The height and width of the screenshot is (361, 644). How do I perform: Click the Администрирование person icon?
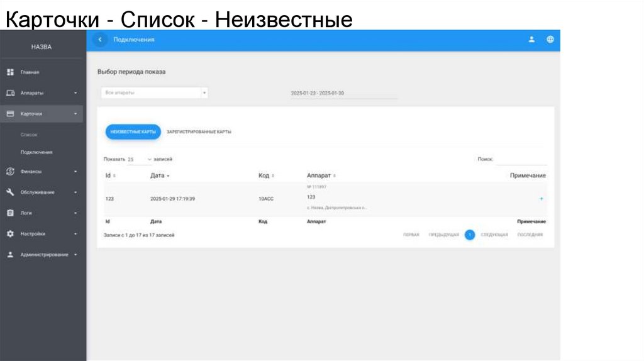coord(10,255)
